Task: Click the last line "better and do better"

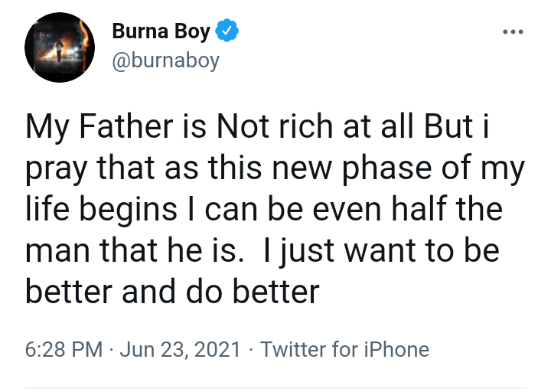Action: click(171, 291)
